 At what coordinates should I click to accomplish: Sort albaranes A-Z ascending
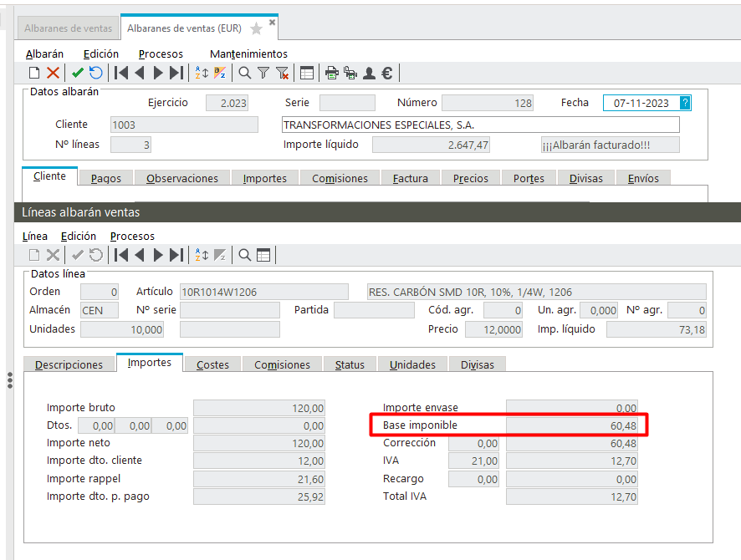202,73
